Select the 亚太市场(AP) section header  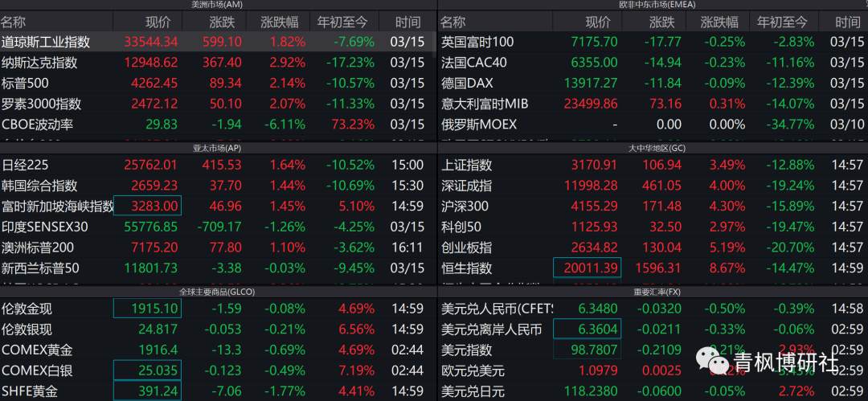[217, 149]
